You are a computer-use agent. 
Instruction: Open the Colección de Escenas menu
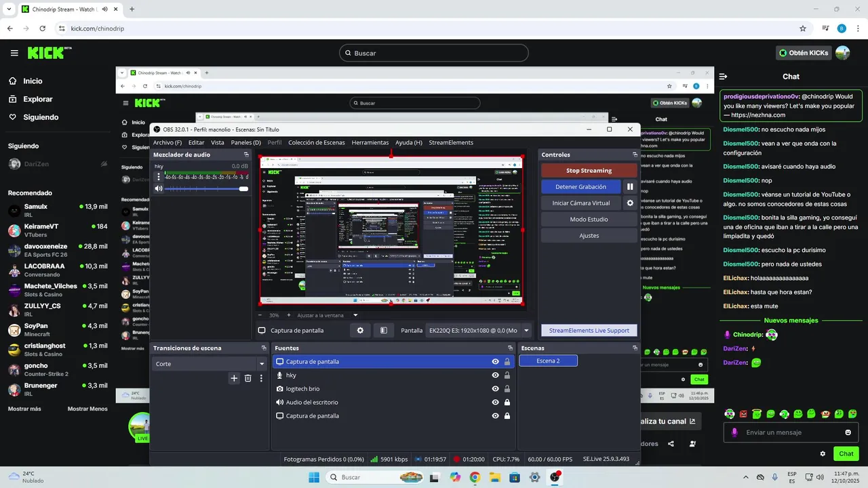[x=317, y=142]
